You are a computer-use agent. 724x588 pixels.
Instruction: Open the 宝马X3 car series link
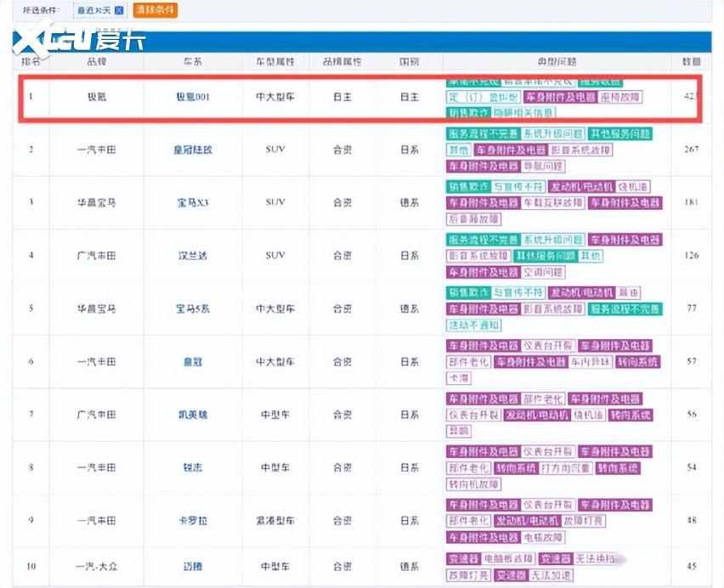(193, 202)
